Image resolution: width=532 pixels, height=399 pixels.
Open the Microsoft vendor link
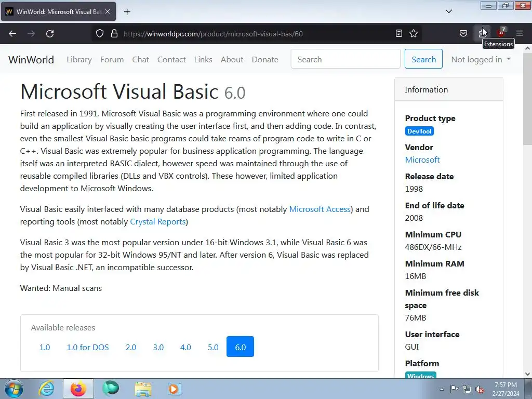(x=422, y=160)
